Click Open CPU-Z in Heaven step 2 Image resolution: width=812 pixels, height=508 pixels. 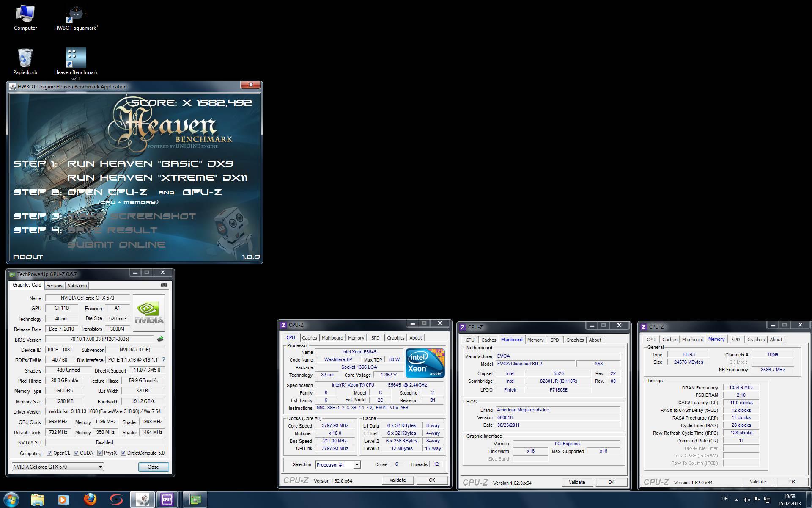click(107, 192)
